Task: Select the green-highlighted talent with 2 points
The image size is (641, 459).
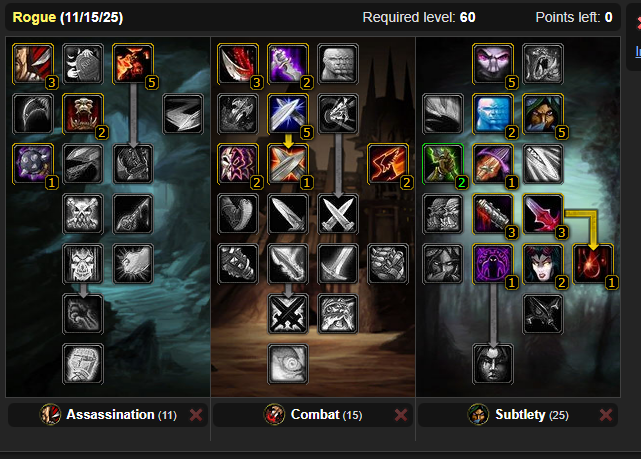Action: tap(443, 164)
